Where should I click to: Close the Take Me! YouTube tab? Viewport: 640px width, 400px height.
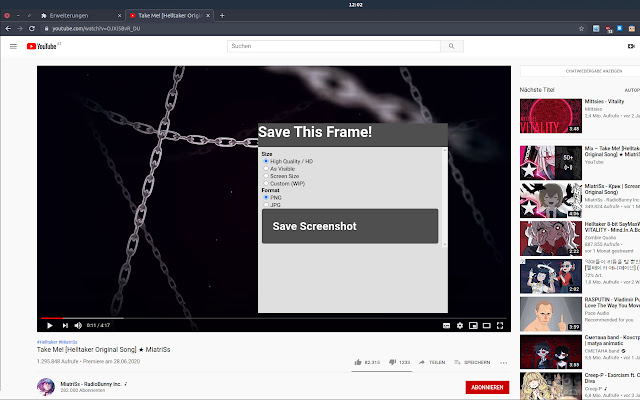pyautogui.click(x=208, y=16)
